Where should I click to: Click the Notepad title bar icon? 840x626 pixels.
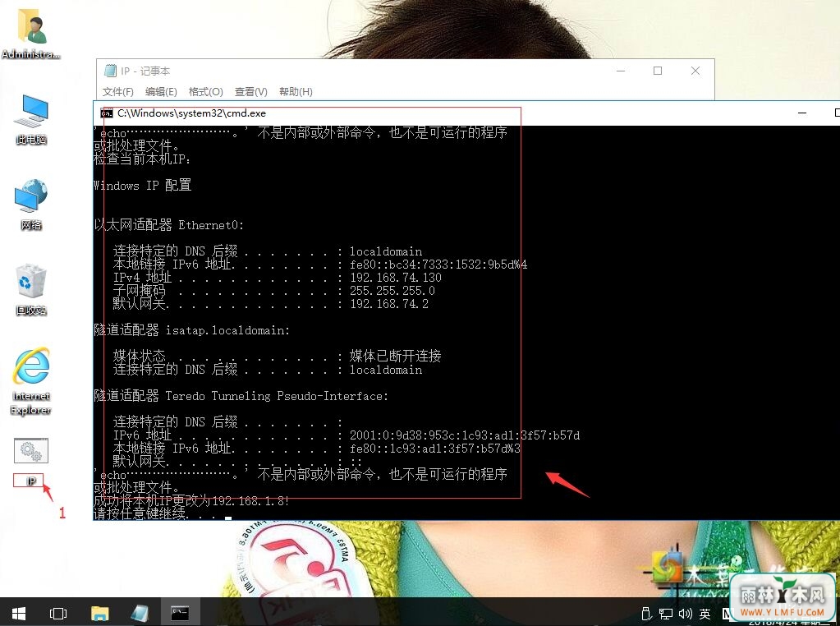(x=110, y=71)
